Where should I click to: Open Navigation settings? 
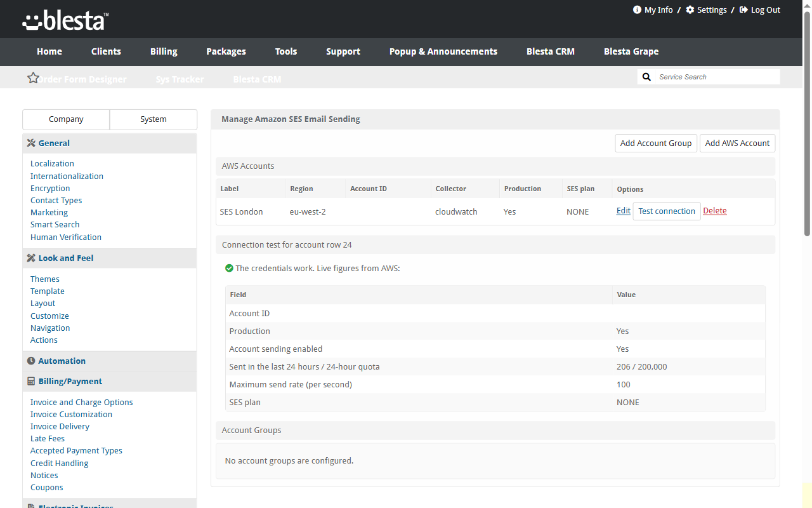50,328
